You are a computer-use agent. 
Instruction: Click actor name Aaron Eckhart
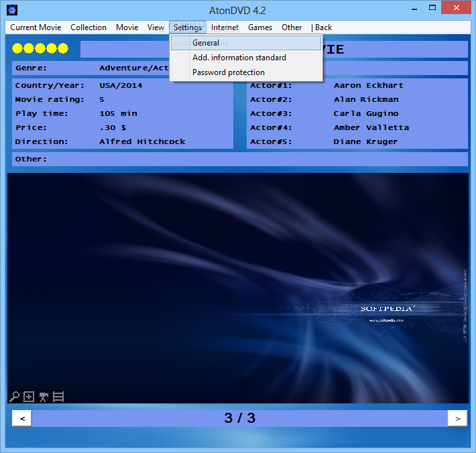(369, 86)
